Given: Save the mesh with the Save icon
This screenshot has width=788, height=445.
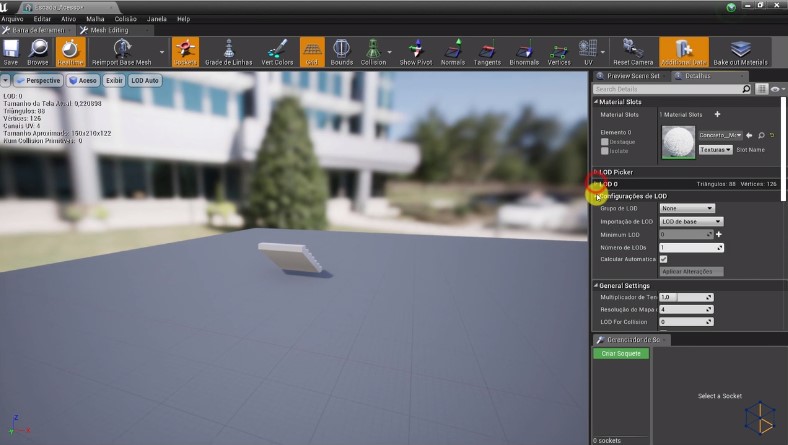Looking at the screenshot, I should (x=11, y=52).
